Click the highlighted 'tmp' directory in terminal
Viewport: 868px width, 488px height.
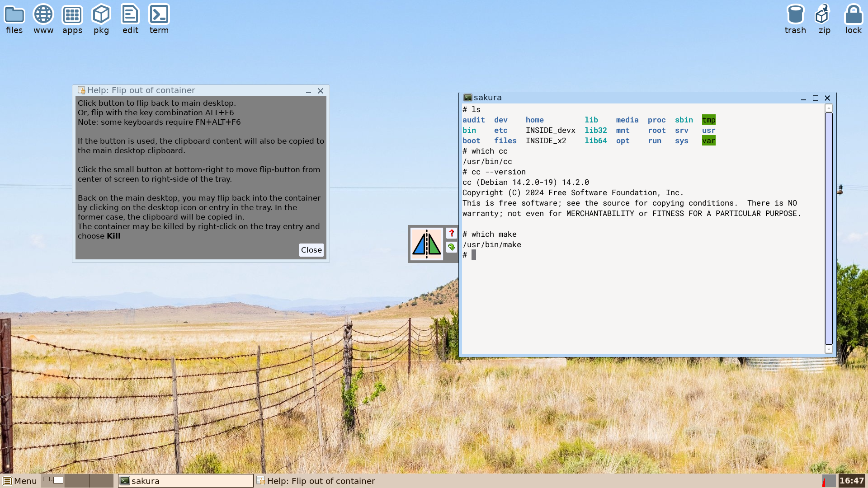point(708,120)
